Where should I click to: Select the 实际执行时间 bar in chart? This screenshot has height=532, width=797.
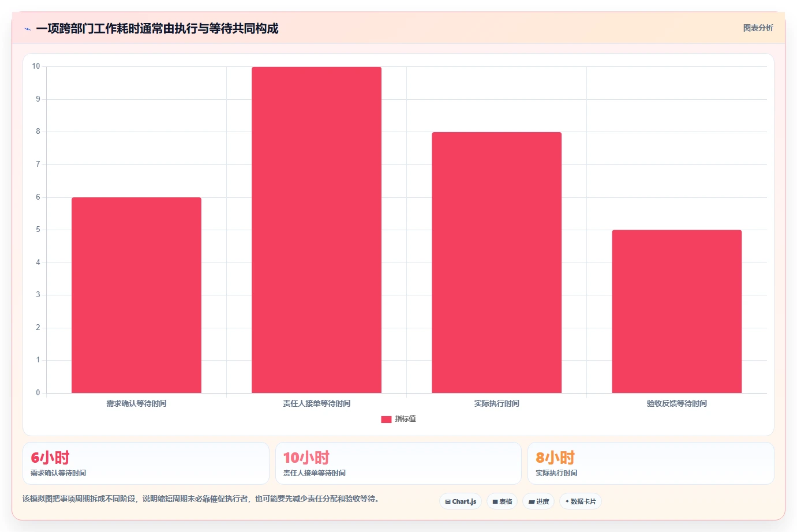click(x=496, y=263)
